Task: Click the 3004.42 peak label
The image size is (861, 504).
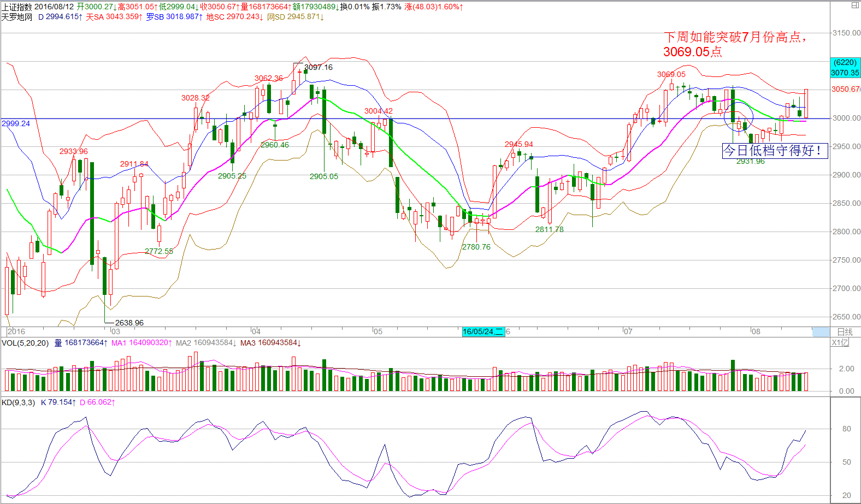Action: tap(379, 111)
